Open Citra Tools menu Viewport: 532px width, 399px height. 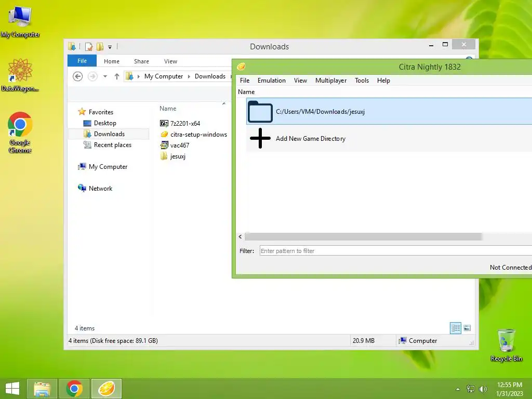coord(362,81)
